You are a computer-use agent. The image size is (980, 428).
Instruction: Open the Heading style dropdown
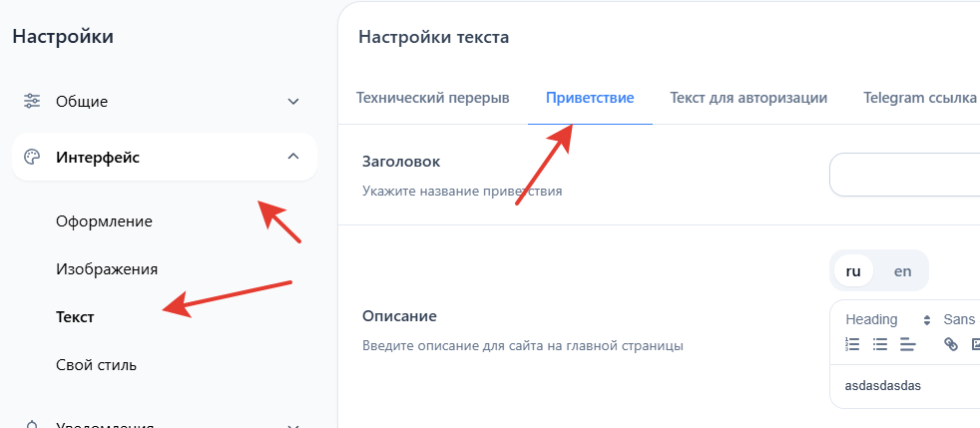(887, 319)
